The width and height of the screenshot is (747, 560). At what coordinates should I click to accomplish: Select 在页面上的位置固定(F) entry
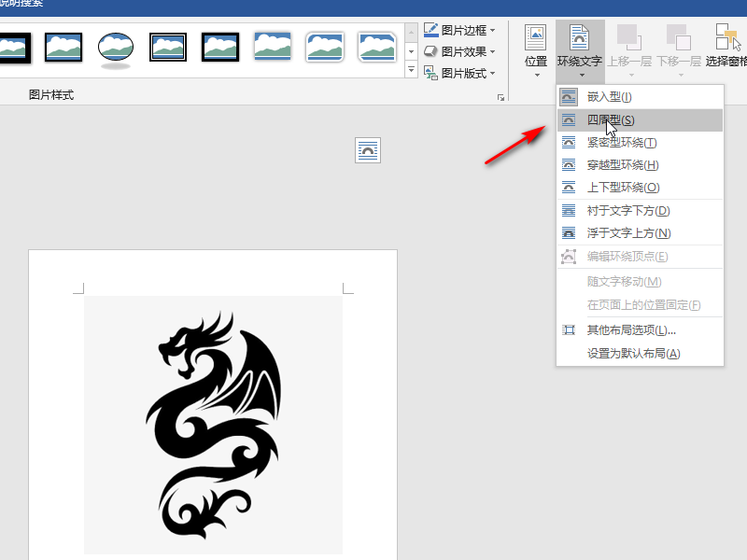(x=641, y=305)
